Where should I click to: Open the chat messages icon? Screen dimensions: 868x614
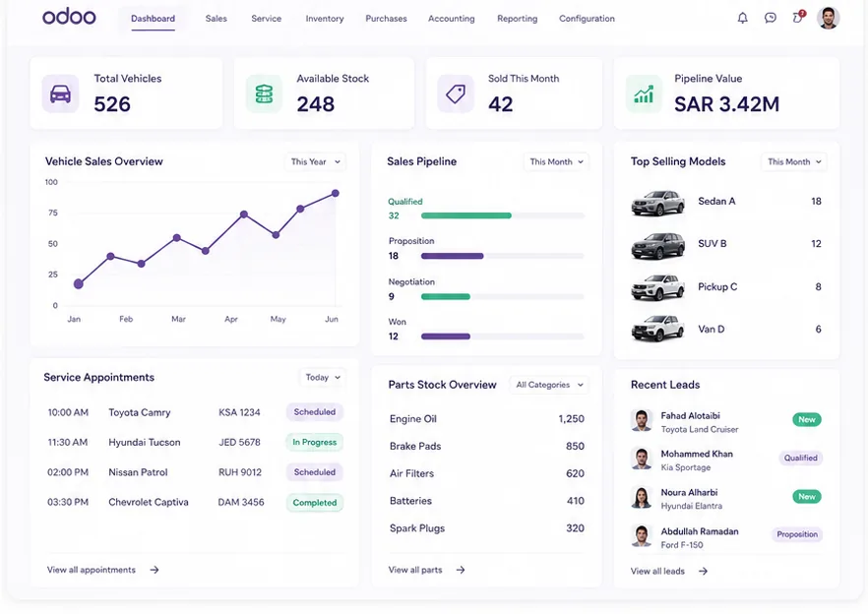(x=770, y=18)
